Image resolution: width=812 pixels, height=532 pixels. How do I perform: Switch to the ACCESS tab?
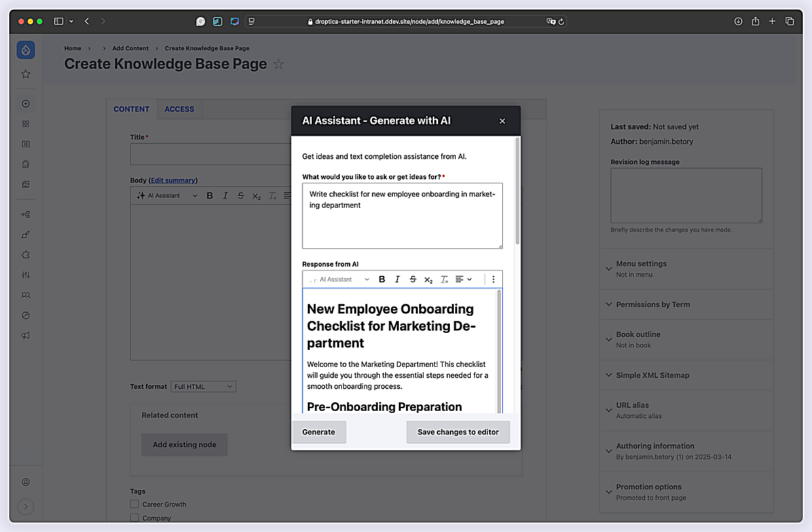click(179, 109)
